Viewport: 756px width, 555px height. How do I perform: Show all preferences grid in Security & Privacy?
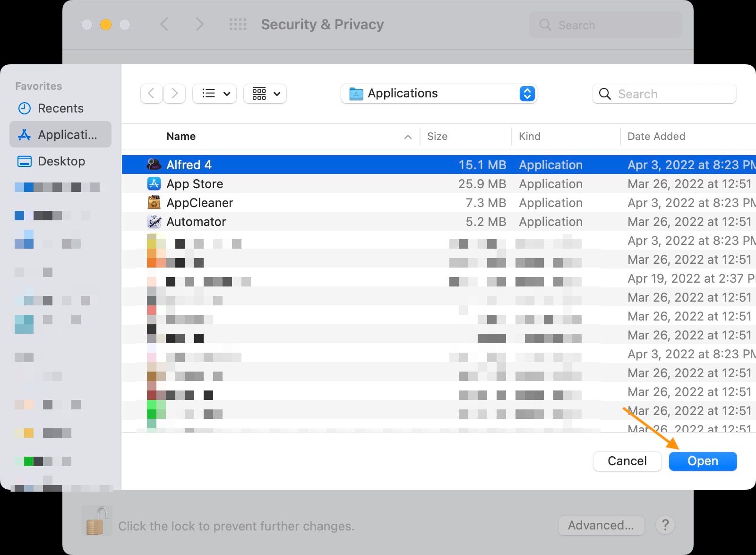[238, 25]
